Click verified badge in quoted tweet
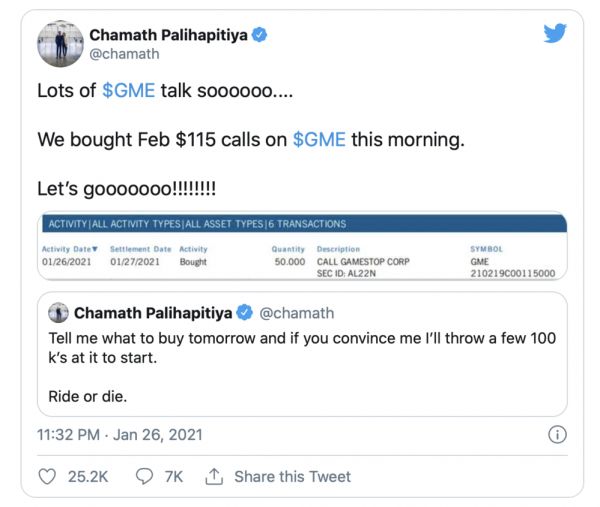Screen dimensions: 600x507 [244, 313]
